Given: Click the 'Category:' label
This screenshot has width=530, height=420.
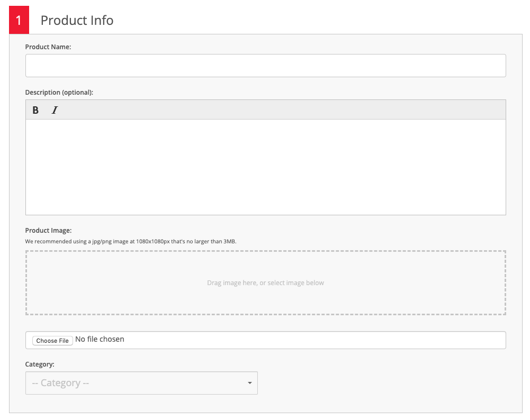Looking at the screenshot, I should coord(40,364).
